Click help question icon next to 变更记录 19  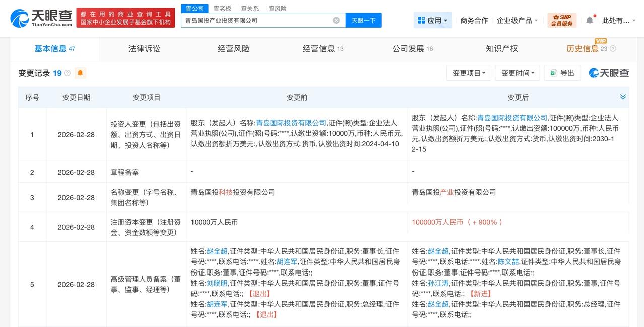(x=67, y=73)
